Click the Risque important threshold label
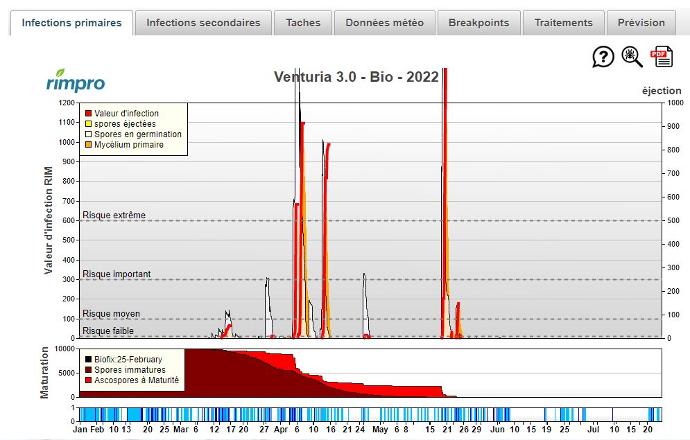This screenshot has width=690, height=440. (x=117, y=274)
